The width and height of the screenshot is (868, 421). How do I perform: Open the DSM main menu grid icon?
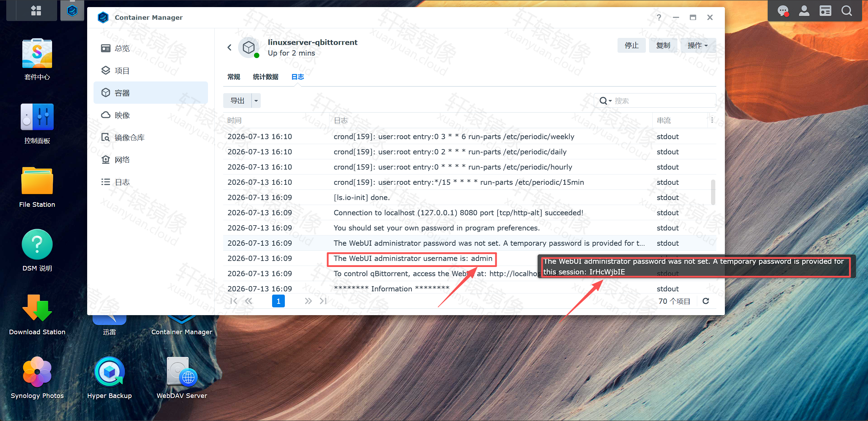click(x=36, y=11)
